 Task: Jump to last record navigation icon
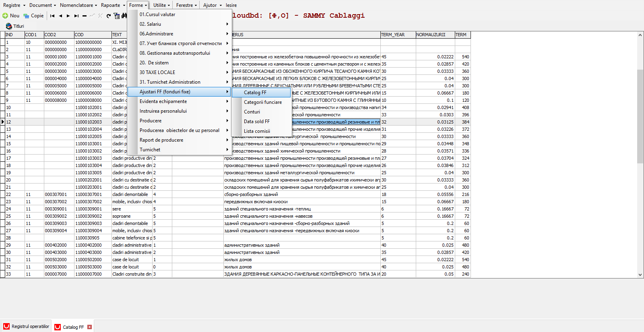(x=76, y=16)
